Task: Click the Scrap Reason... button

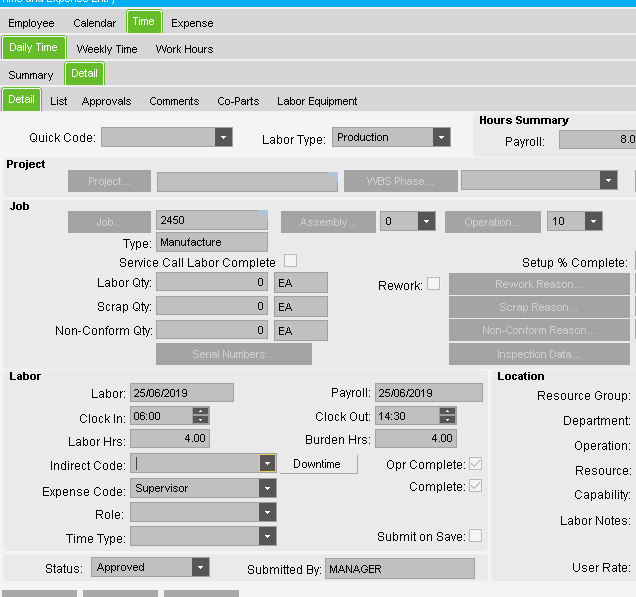Action: click(539, 307)
